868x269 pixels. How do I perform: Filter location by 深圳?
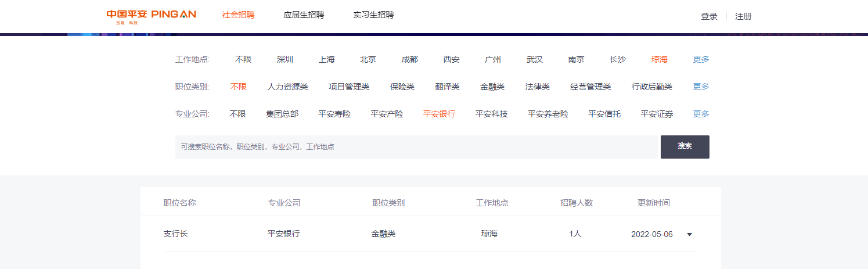click(x=285, y=59)
